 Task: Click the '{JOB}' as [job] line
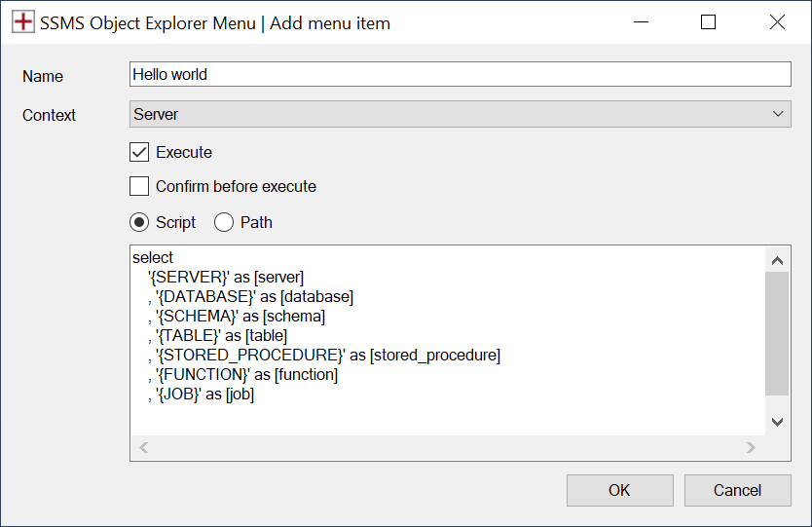tap(201, 395)
